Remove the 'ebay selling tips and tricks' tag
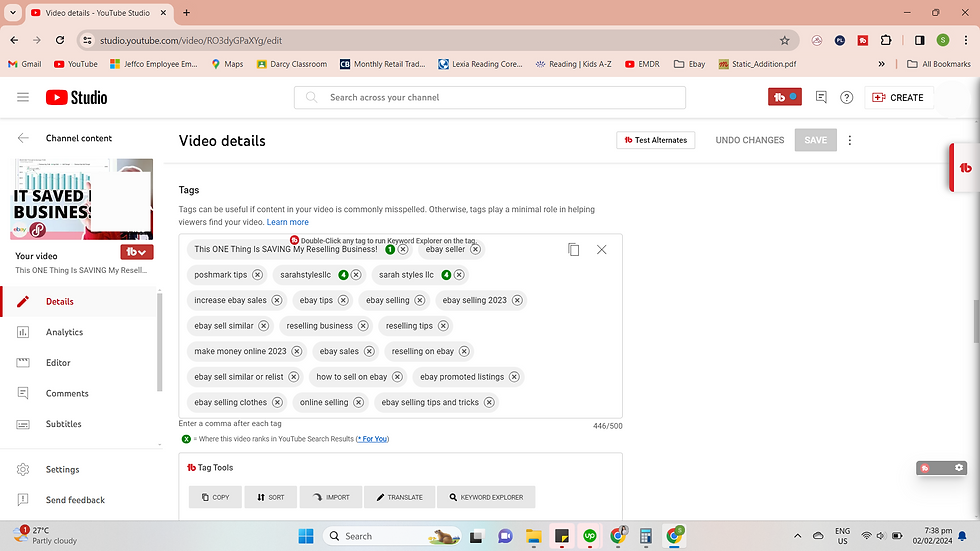The height and width of the screenshot is (551, 980). coord(489,403)
